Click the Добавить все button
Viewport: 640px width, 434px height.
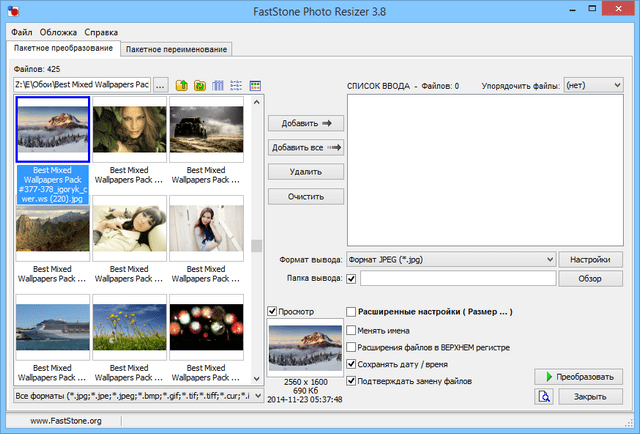click(x=306, y=147)
